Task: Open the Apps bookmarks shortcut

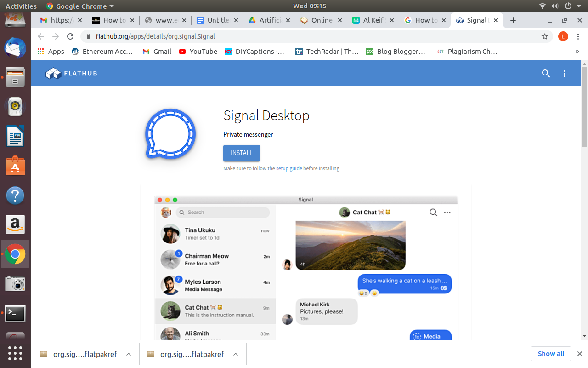Action: 51,52
